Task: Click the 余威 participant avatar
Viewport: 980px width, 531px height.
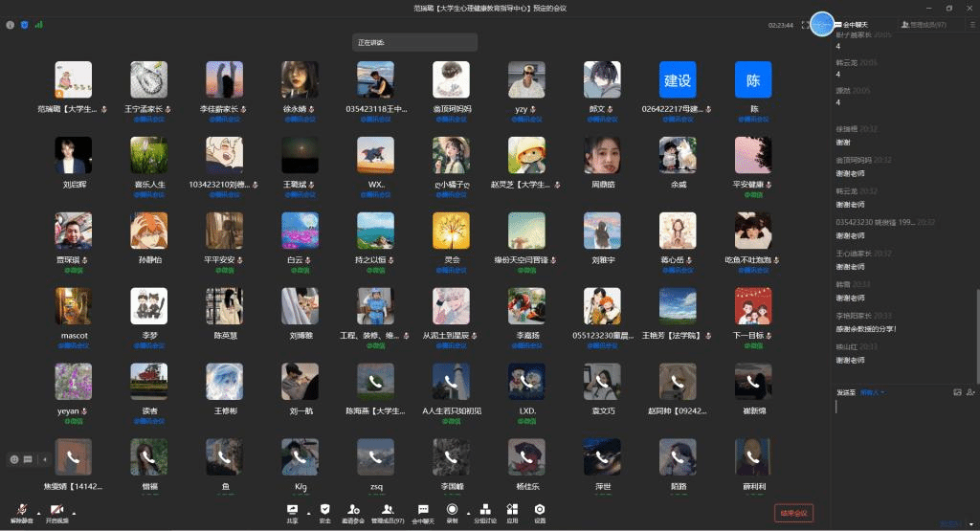Action: pos(678,155)
